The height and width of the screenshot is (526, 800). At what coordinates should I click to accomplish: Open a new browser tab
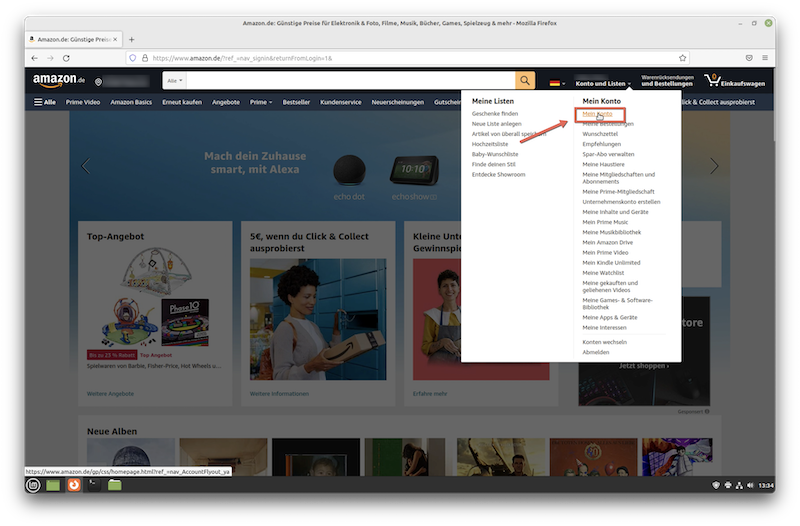[132, 39]
